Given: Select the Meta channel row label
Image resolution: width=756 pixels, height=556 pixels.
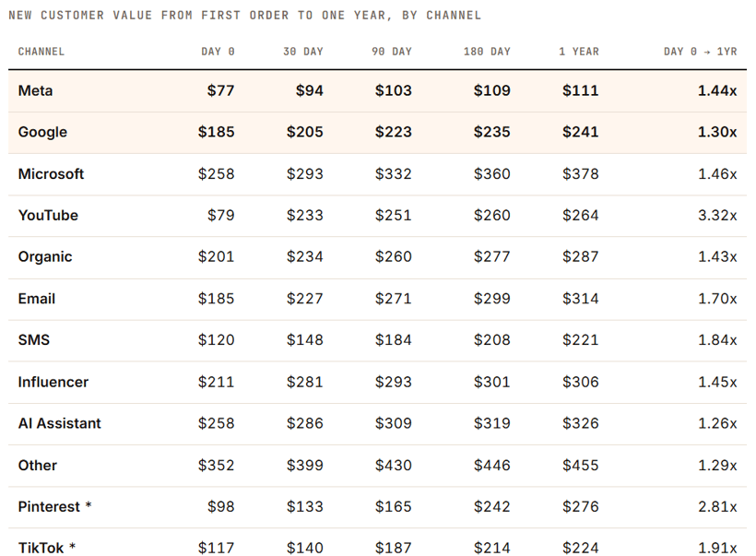Looking at the screenshot, I should [x=35, y=90].
